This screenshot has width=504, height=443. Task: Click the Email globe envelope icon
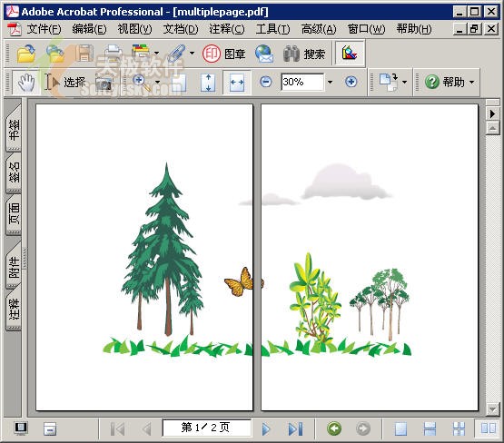point(264,54)
